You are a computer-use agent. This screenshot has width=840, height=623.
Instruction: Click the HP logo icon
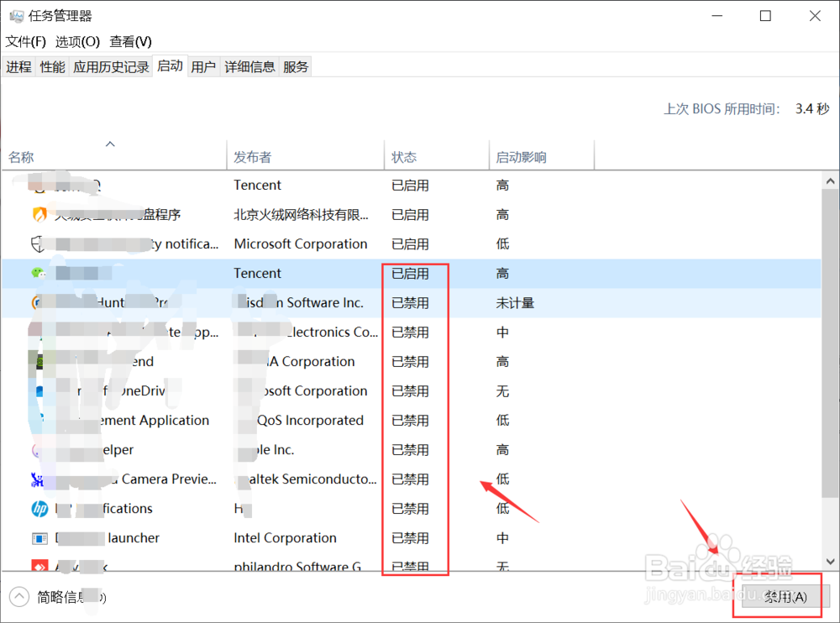(39, 508)
